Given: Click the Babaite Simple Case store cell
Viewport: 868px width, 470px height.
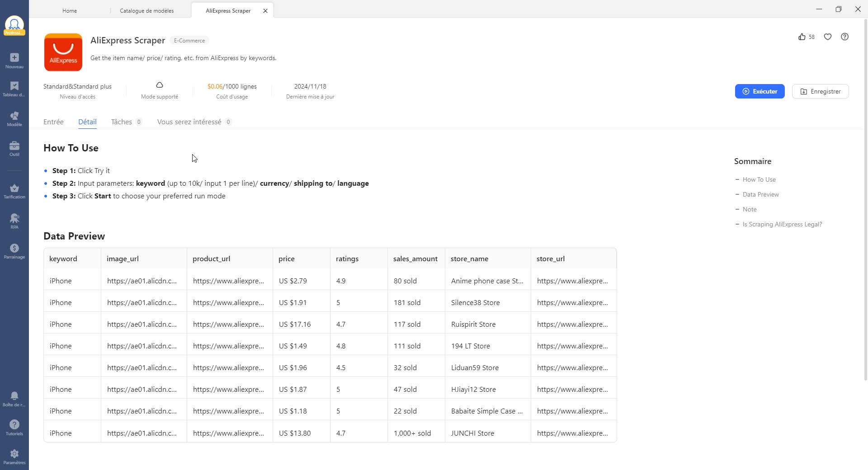Looking at the screenshot, I should 487,411.
